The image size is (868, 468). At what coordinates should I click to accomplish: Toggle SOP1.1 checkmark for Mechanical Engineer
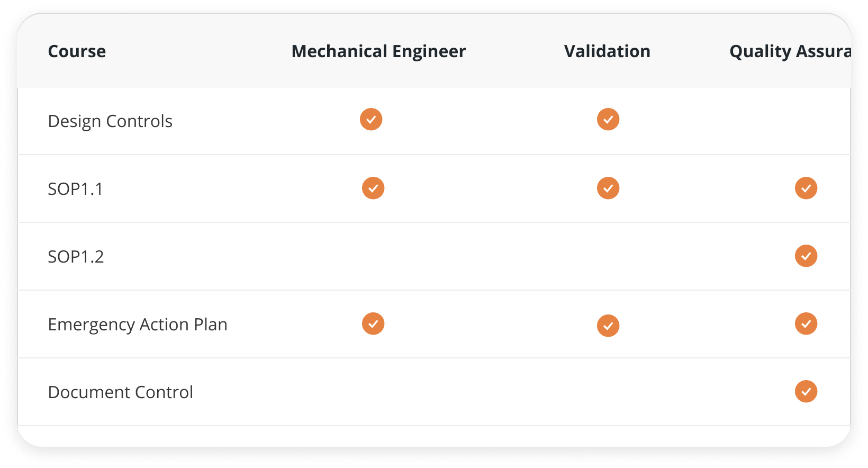pyautogui.click(x=373, y=188)
